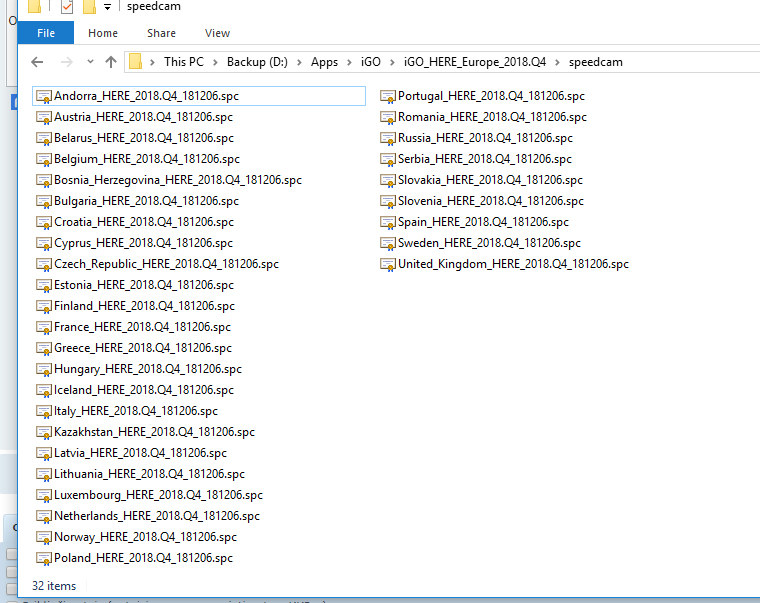This screenshot has width=760, height=603.
Task: Expand chevron before 'This PC' breadcrumb
Action: point(152,63)
